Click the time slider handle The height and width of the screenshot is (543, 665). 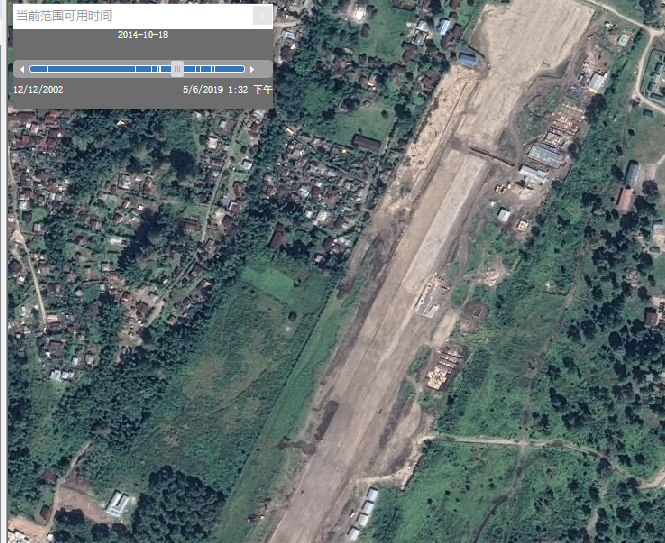(x=177, y=69)
